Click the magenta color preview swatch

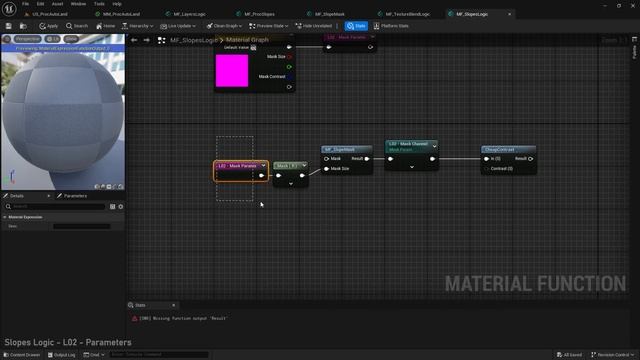coord(232,71)
